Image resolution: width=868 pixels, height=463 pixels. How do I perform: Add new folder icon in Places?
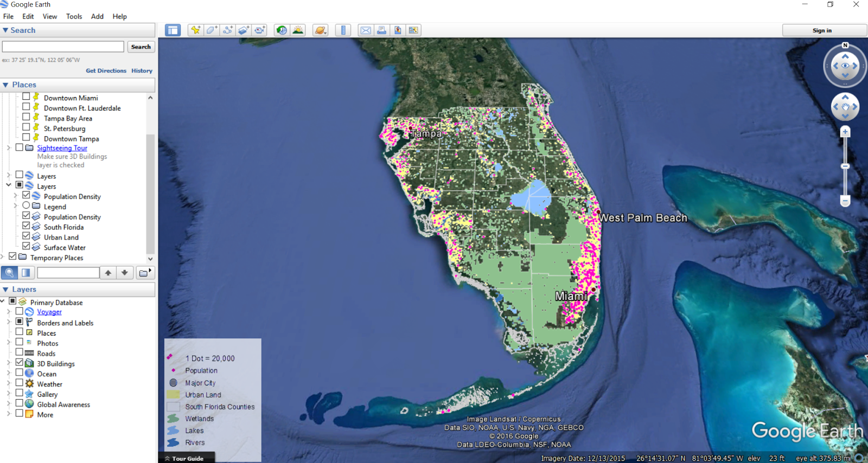pos(144,273)
